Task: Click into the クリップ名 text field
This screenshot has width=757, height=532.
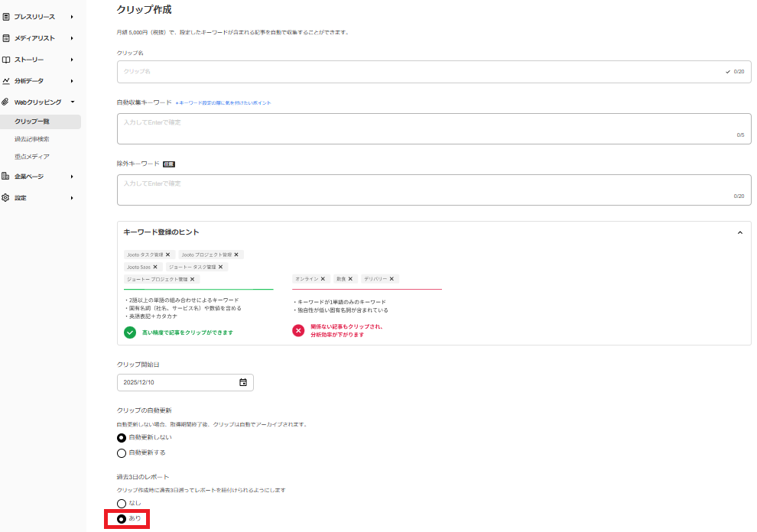Action: click(x=421, y=71)
